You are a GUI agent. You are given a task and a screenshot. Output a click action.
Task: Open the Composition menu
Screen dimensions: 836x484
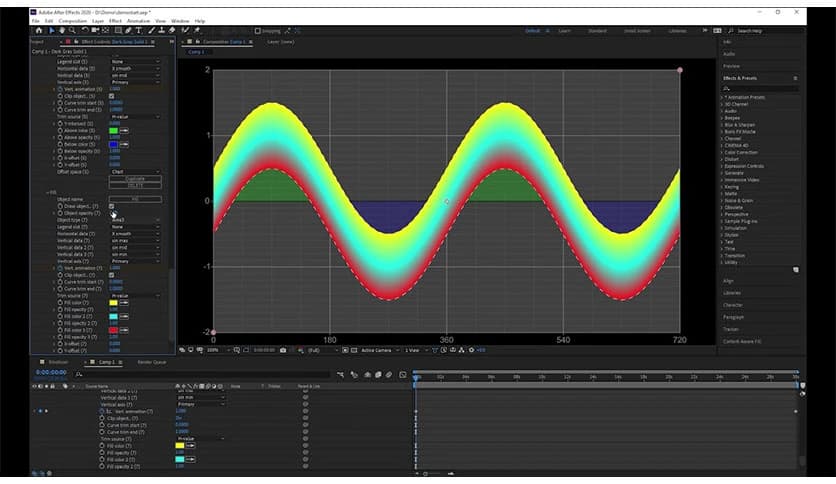pos(73,21)
